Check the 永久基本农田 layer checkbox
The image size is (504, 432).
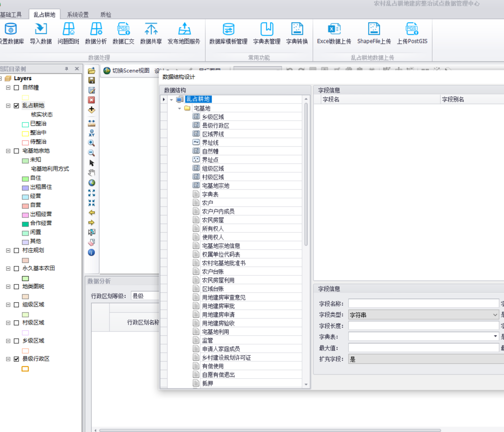(x=16, y=268)
